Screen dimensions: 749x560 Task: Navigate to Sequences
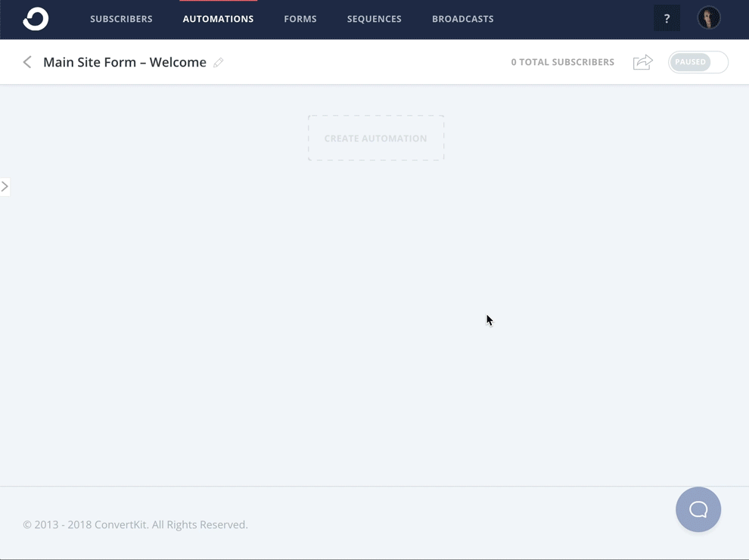[x=374, y=19]
